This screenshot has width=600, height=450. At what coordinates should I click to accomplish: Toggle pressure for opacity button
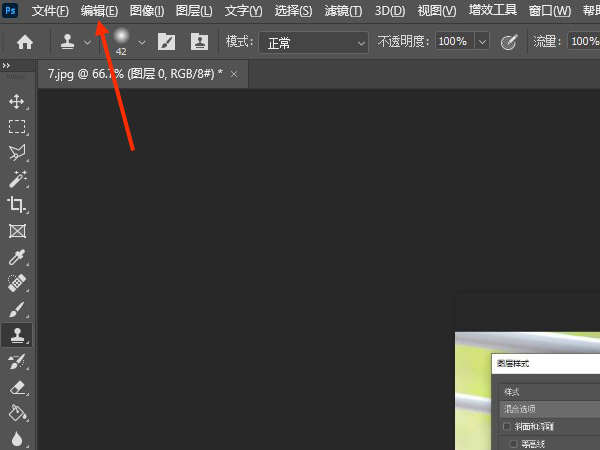click(x=509, y=42)
